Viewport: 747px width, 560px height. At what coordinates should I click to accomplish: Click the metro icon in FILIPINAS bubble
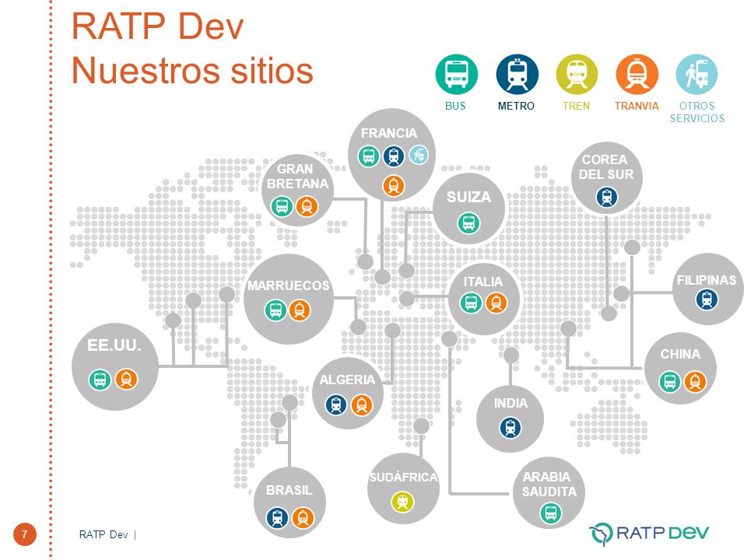coord(707,299)
